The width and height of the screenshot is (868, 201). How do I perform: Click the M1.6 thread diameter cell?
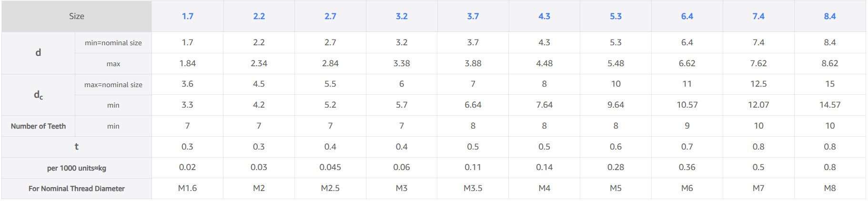(x=187, y=188)
